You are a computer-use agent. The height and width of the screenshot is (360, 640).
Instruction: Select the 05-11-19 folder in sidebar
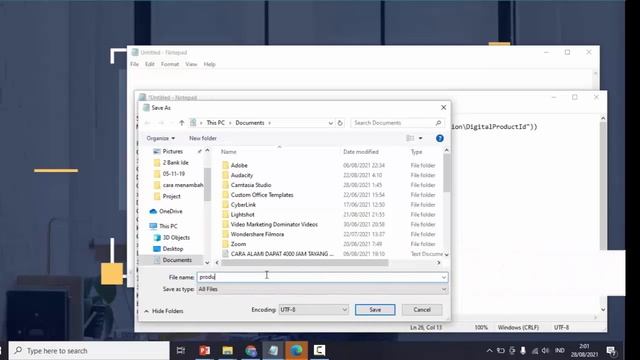173,174
